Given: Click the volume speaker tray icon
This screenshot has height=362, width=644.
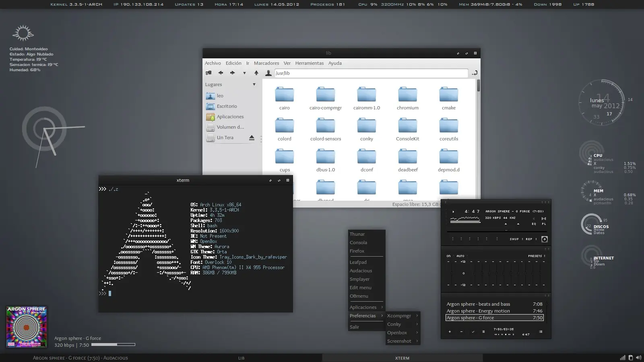Looking at the screenshot, I should 638,358.
